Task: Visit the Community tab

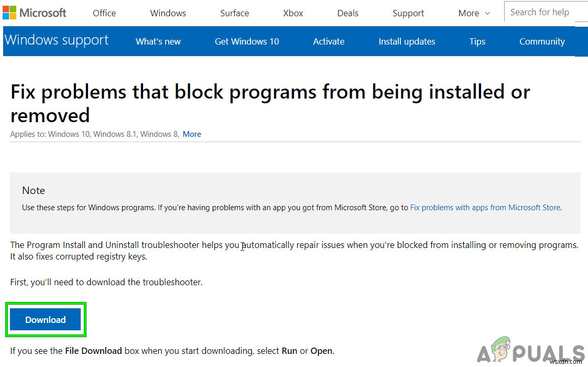Action: pyautogui.click(x=542, y=41)
